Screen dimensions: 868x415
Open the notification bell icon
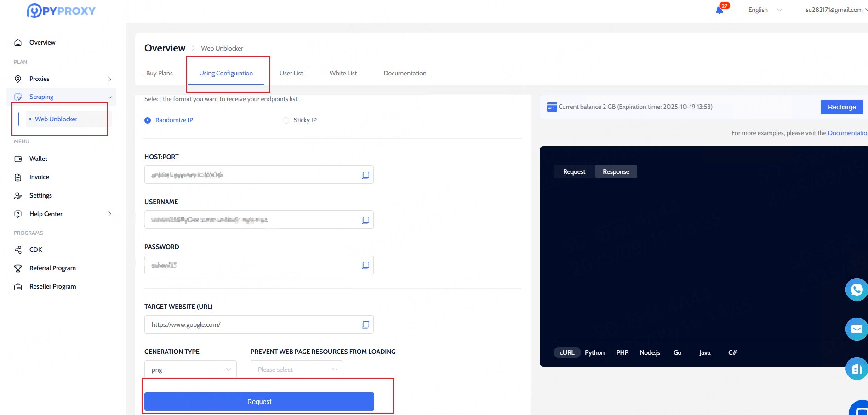[x=720, y=10]
